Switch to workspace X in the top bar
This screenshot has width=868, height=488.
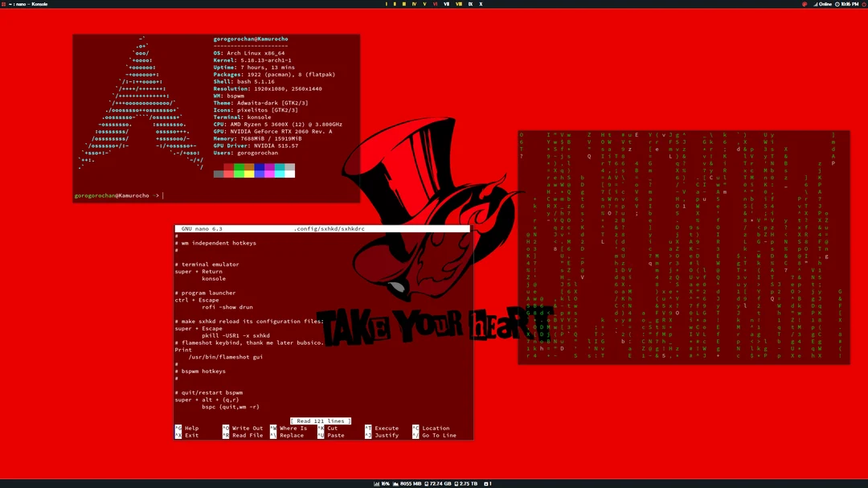[x=481, y=4]
